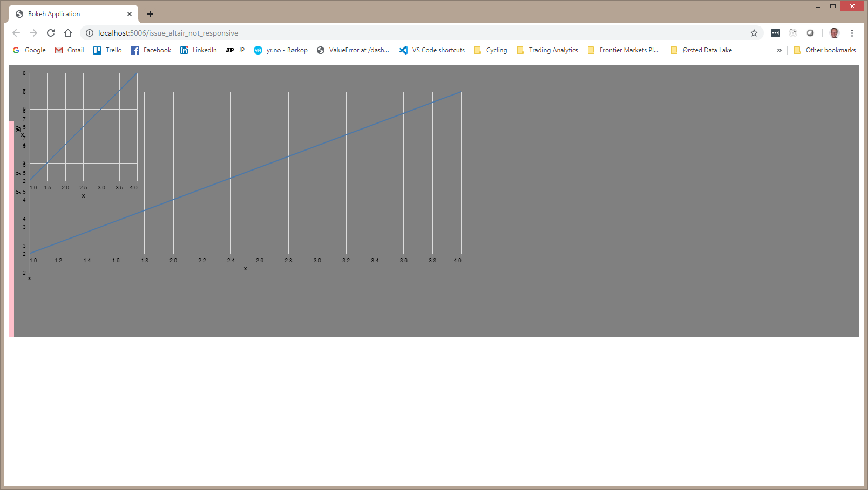Open the yr.no - Børkop bookmark
Viewport: 868px width, 490px height.
280,50
